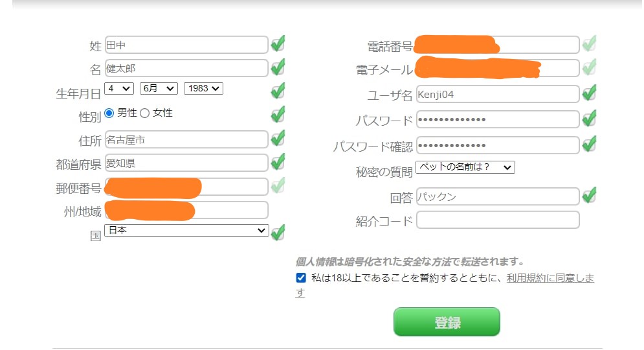The height and width of the screenshot is (350, 644).
Task: Click the パスワード input field
Action: pos(498,120)
